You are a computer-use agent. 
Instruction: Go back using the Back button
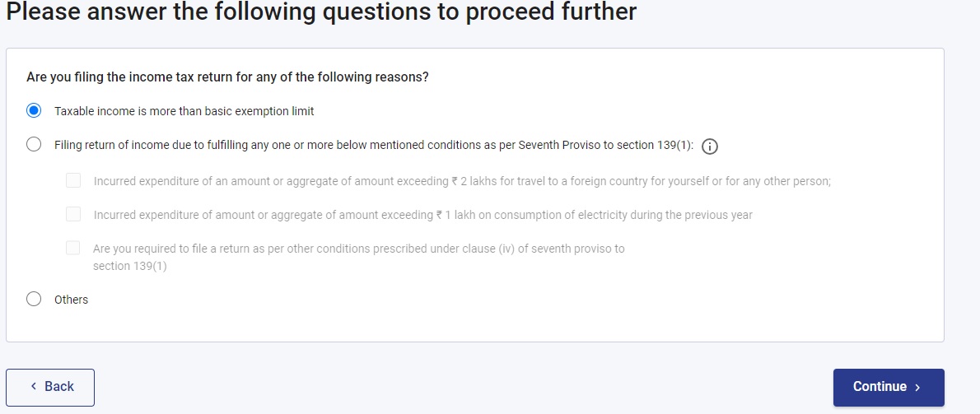point(50,387)
